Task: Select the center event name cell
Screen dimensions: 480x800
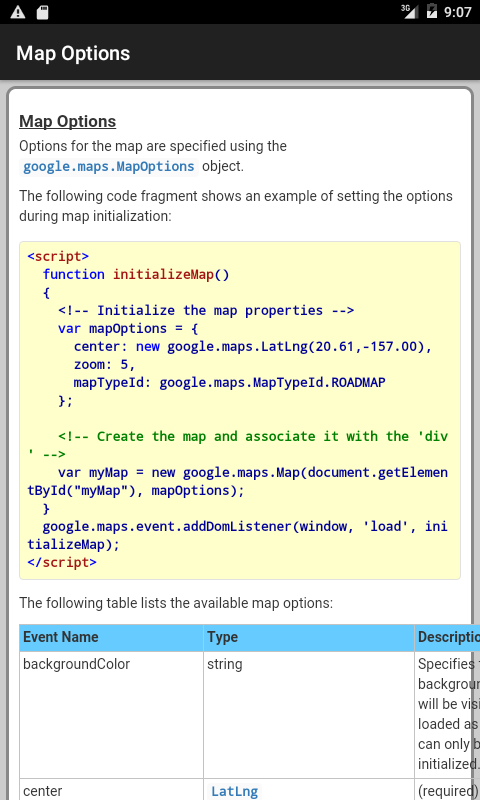Action: pos(111,790)
